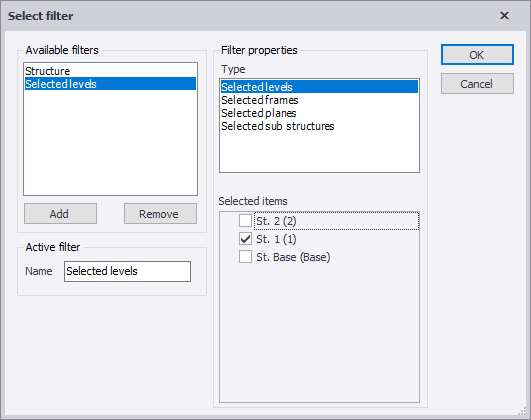This screenshot has width=531, height=420.
Task: Click the active filter Name field
Action: (127, 271)
